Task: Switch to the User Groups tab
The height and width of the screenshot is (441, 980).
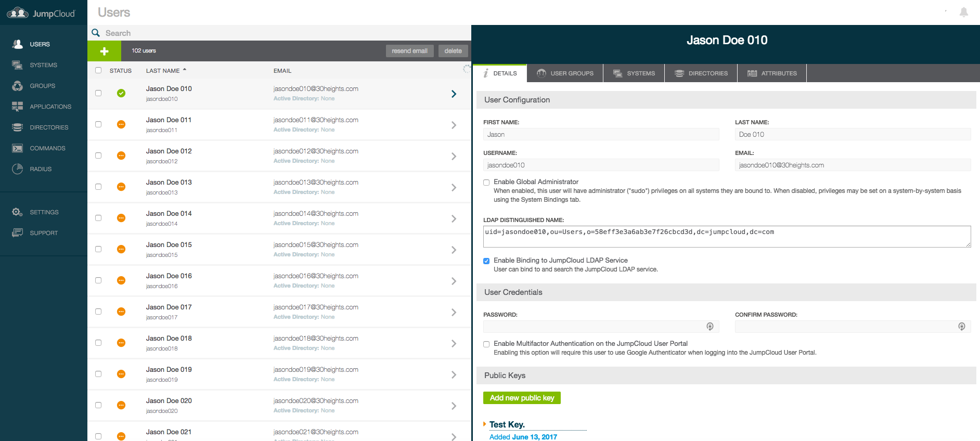Action: (x=565, y=73)
